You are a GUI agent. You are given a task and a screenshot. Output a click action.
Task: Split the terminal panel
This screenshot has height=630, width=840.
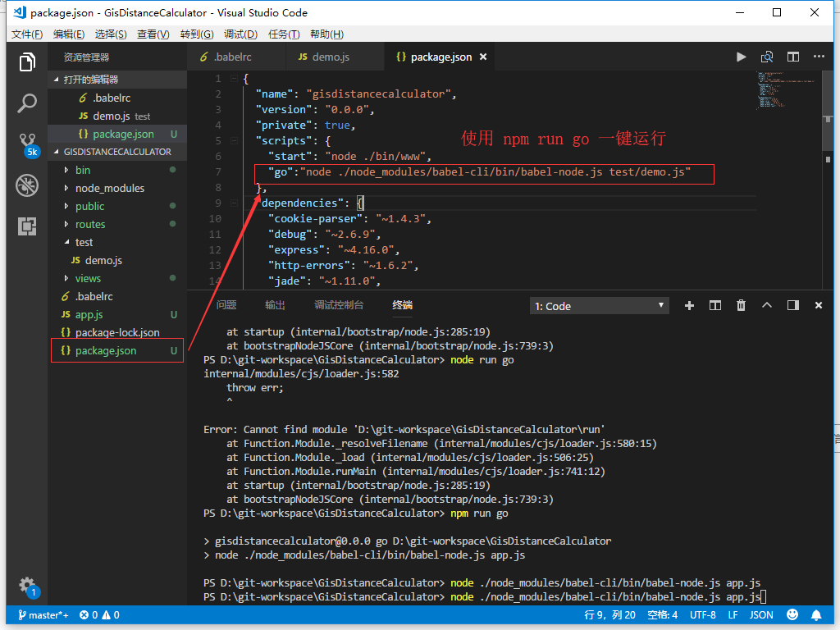(715, 305)
